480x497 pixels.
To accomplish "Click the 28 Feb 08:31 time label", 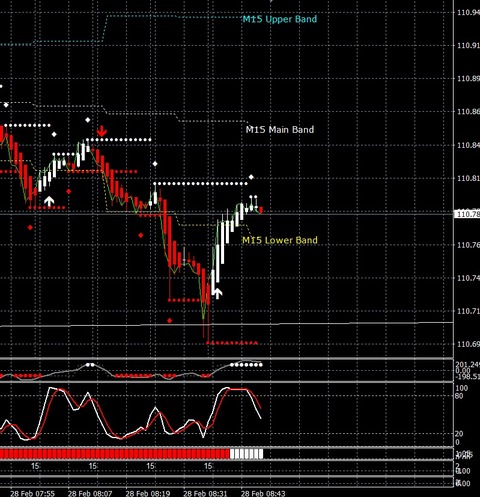I will [205, 493].
